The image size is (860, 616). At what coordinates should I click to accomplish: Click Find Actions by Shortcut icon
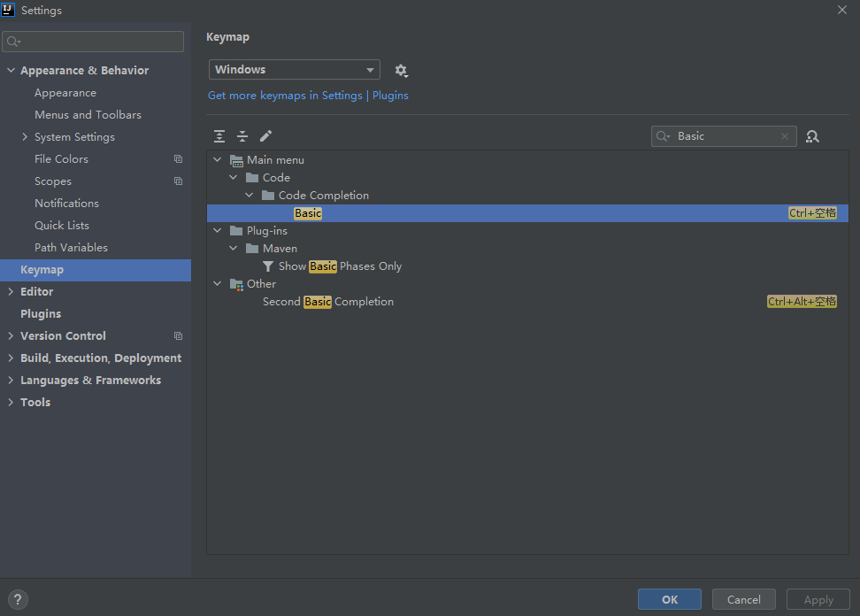pyautogui.click(x=812, y=136)
